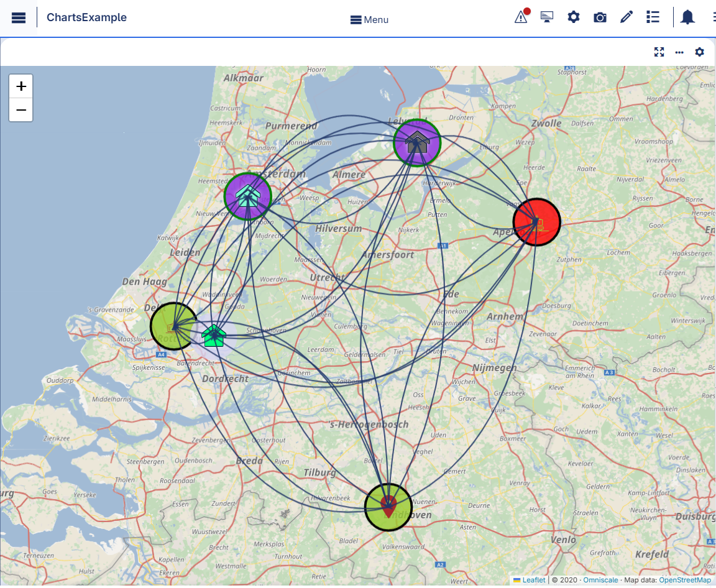
Task: Click the monitor/display icon in the toolbar
Action: coord(547,17)
